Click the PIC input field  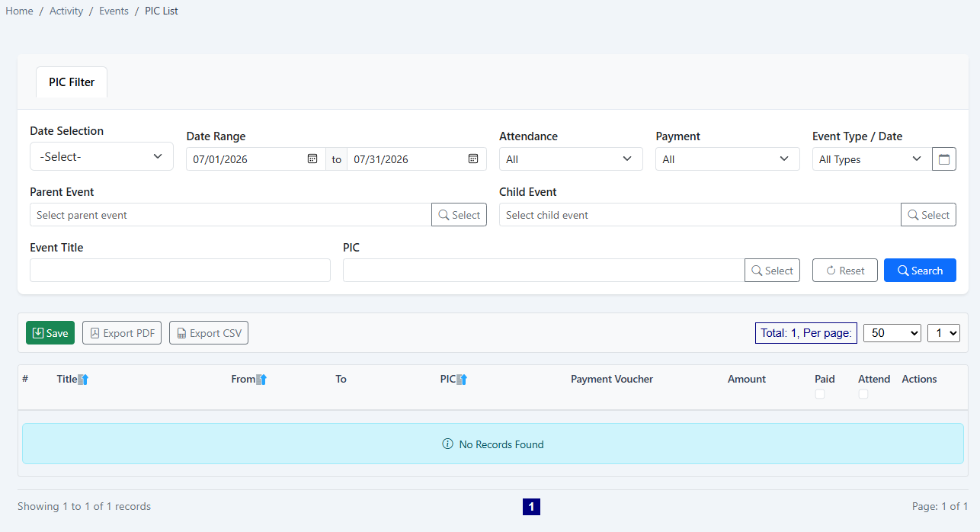coord(543,271)
